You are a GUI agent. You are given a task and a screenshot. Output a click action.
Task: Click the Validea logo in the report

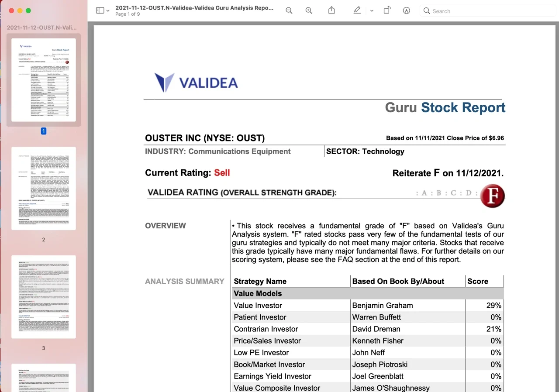pyautogui.click(x=196, y=83)
